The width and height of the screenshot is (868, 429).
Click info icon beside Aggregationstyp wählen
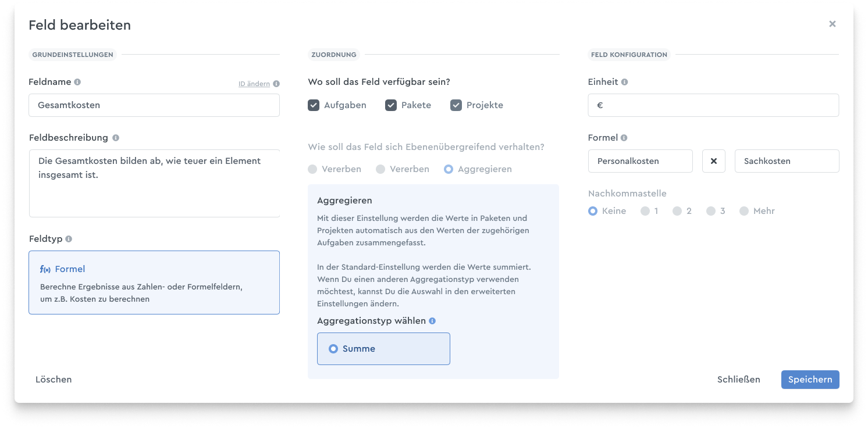point(432,321)
